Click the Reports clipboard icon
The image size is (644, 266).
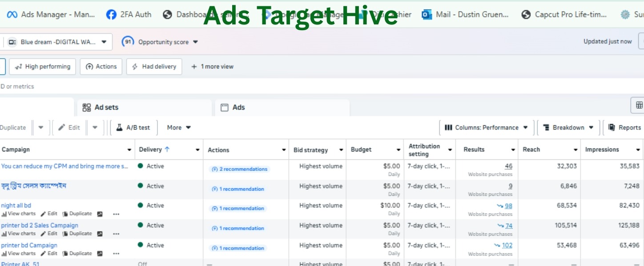click(612, 127)
